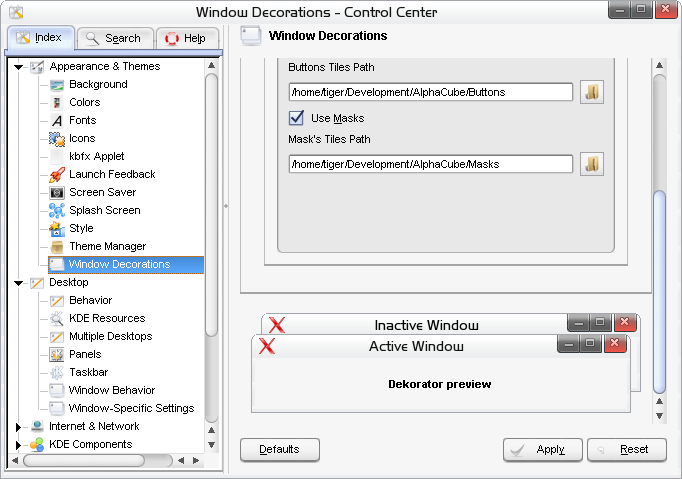
Task: Click the Mask's Tiles Path text field
Action: coord(431,164)
